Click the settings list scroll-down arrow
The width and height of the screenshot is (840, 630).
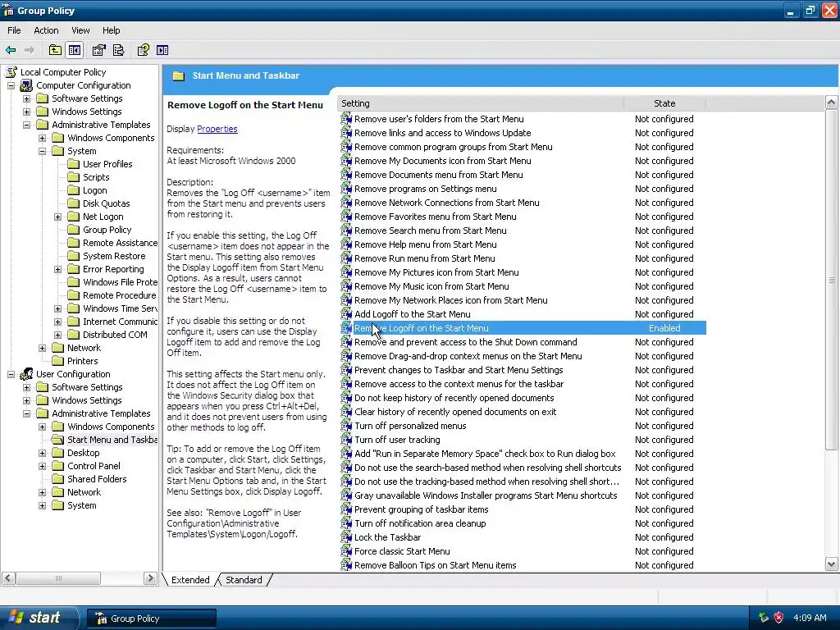coord(832,564)
